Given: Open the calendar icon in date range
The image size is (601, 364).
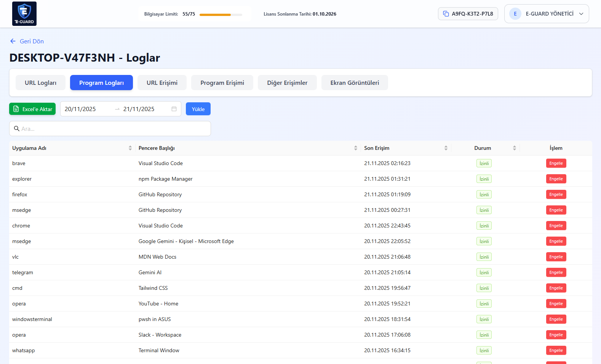Looking at the screenshot, I should (x=174, y=109).
